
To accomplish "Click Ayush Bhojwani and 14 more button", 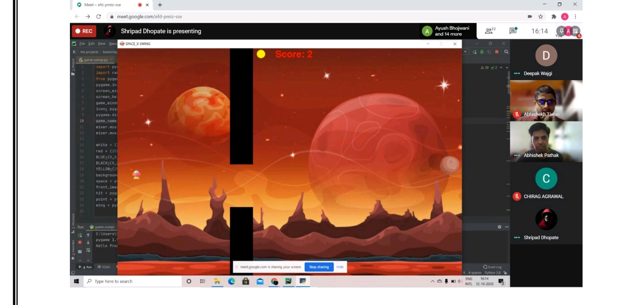I will [x=447, y=31].
